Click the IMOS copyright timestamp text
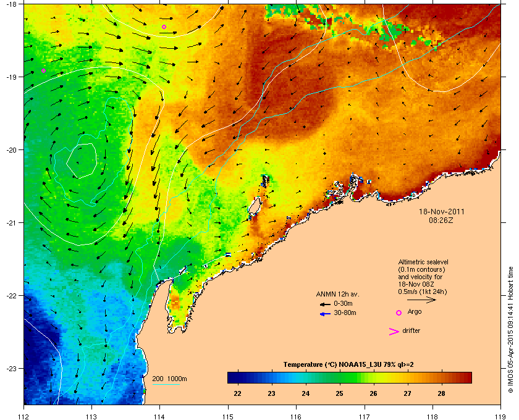Image resolution: width=519 pixels, height=420 pixels. click(510, 330)
